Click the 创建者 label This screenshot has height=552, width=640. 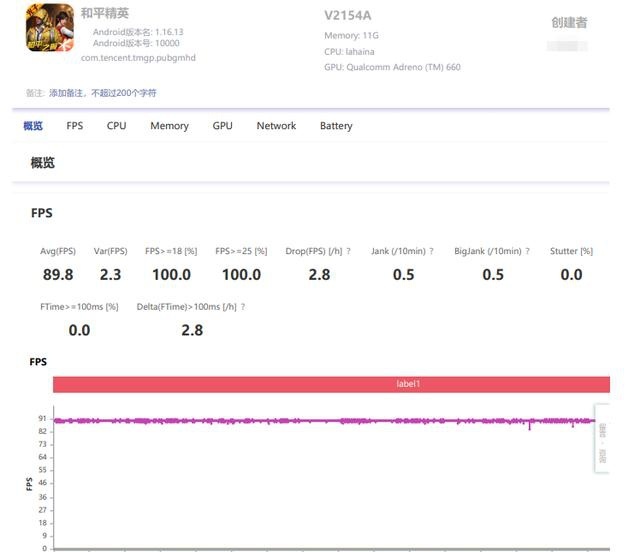[x=569, y=22]
